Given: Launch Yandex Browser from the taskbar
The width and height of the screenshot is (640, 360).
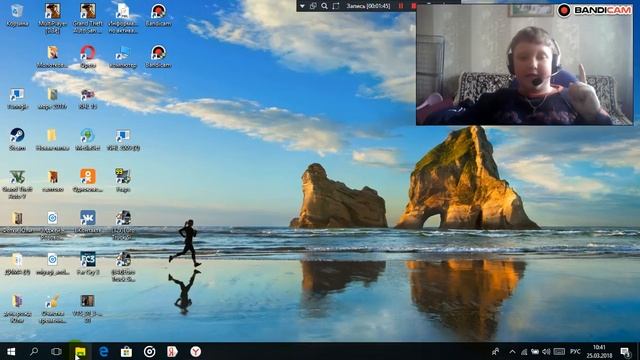Looking at the screenshot, I should tap(196, 351).
